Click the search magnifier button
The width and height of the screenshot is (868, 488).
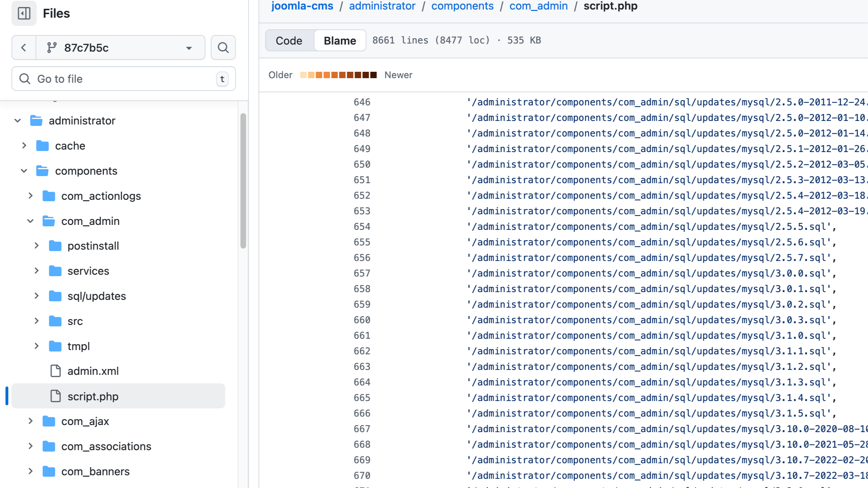point(223,47)
